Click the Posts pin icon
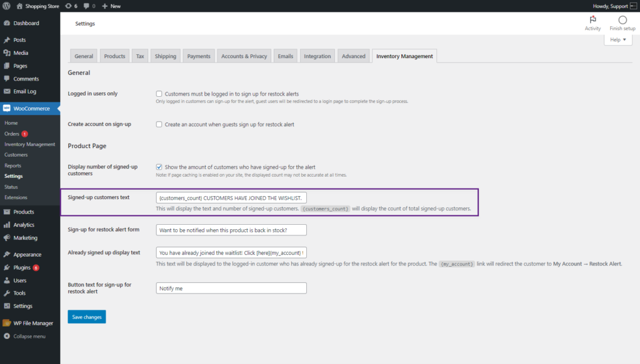The width and height of the screenshot is (640, 364). pyautogui.click(x=7, y=40)
